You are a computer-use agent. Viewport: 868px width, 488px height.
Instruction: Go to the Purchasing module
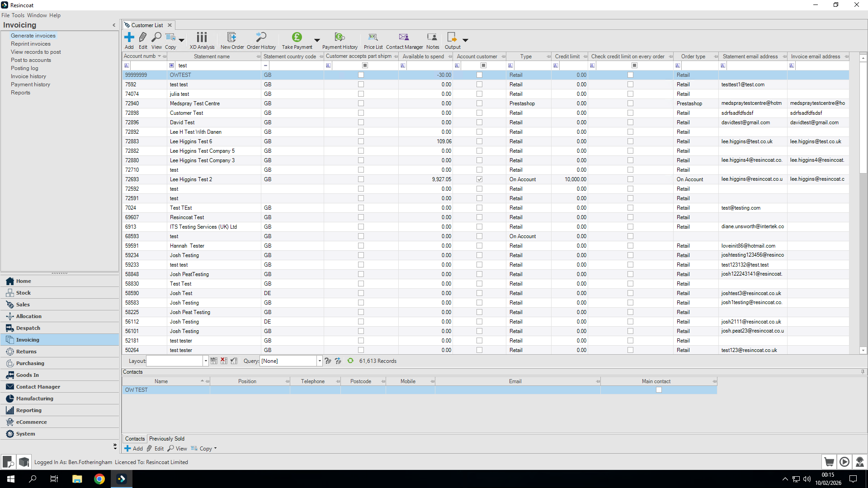pos(30,363)
